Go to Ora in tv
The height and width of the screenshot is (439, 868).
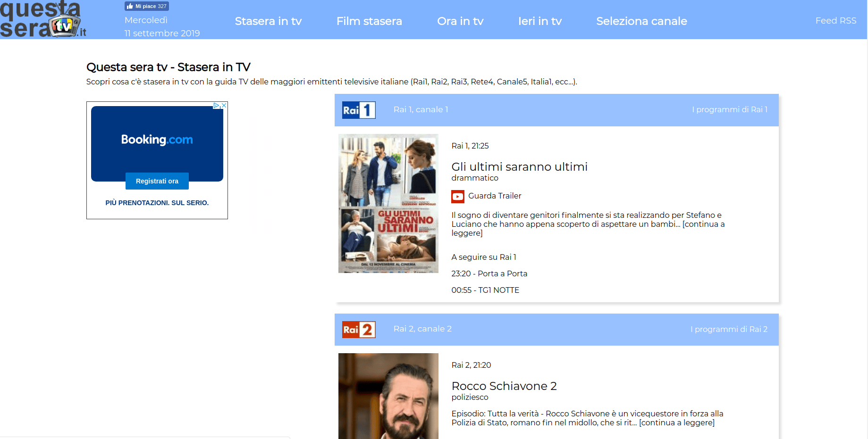coord(460,21)
